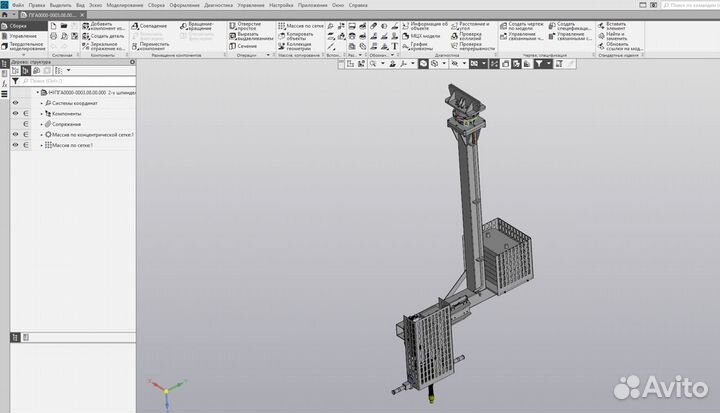This screenshot has width=720, height=413.
Task: Open dropdown arrow next to the view filter funnel
Action: pyautogui.click(x=548, y=64)
